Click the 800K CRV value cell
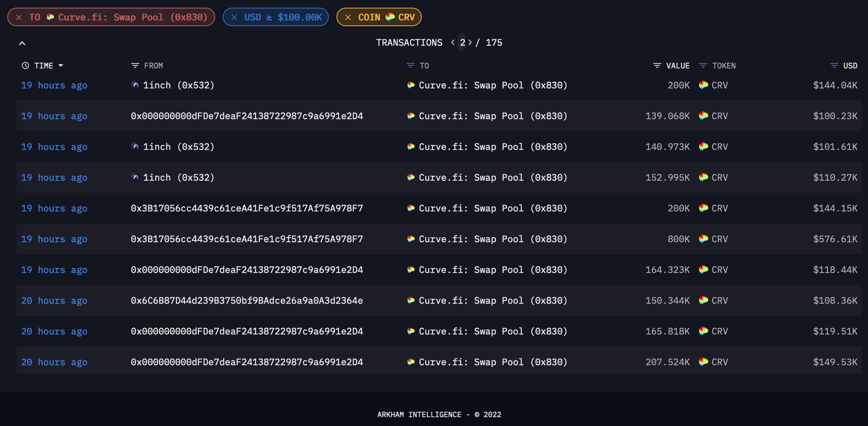Screen dimensions: 868x426 point(679,239)
